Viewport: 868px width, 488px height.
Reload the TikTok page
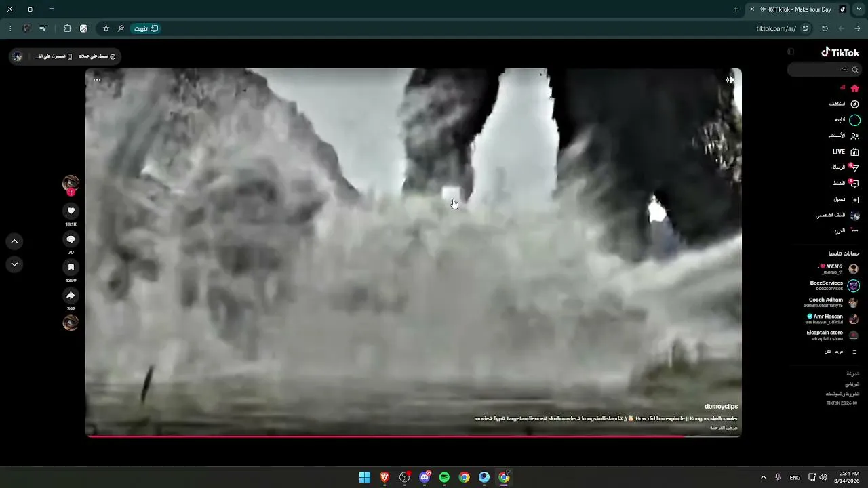(825, 28)
